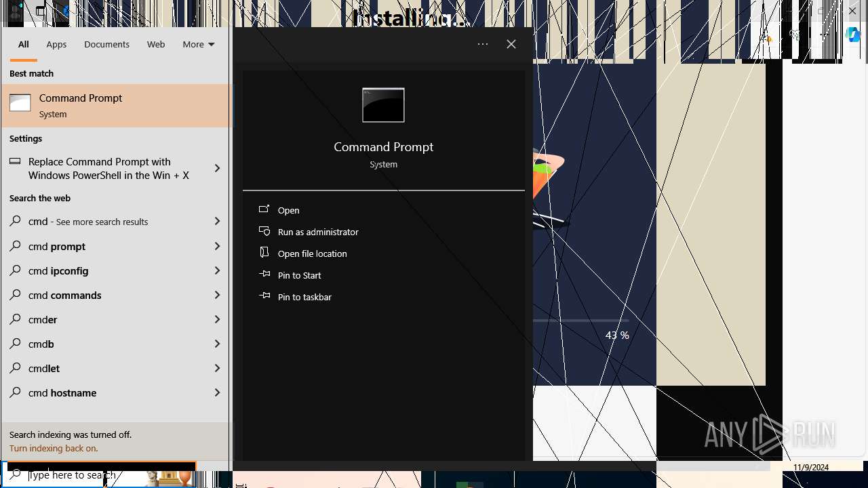
Task: Click the 43 % progress text in installer
Action: [617, 335]
